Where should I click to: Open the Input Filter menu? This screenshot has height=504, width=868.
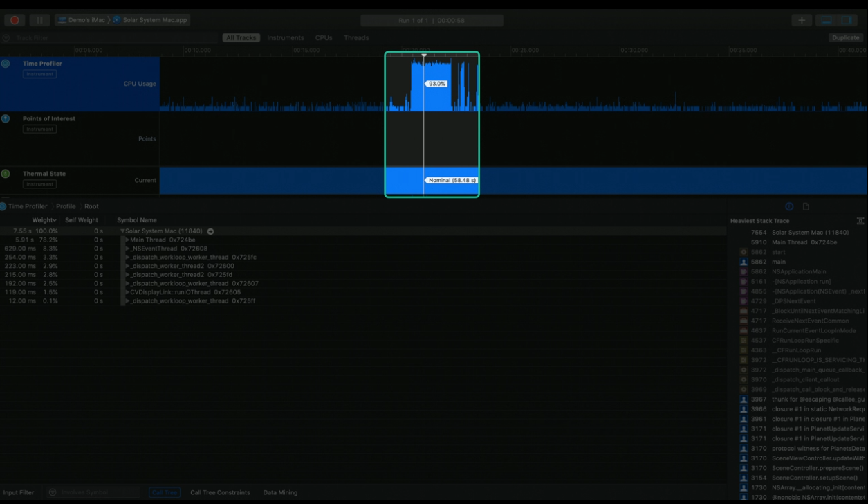pos(19,493)
